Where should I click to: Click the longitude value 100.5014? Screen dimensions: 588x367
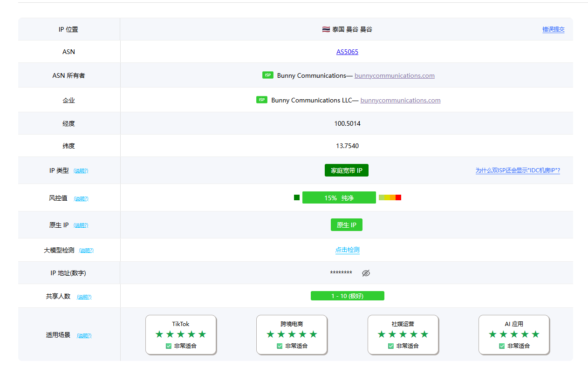348,123
